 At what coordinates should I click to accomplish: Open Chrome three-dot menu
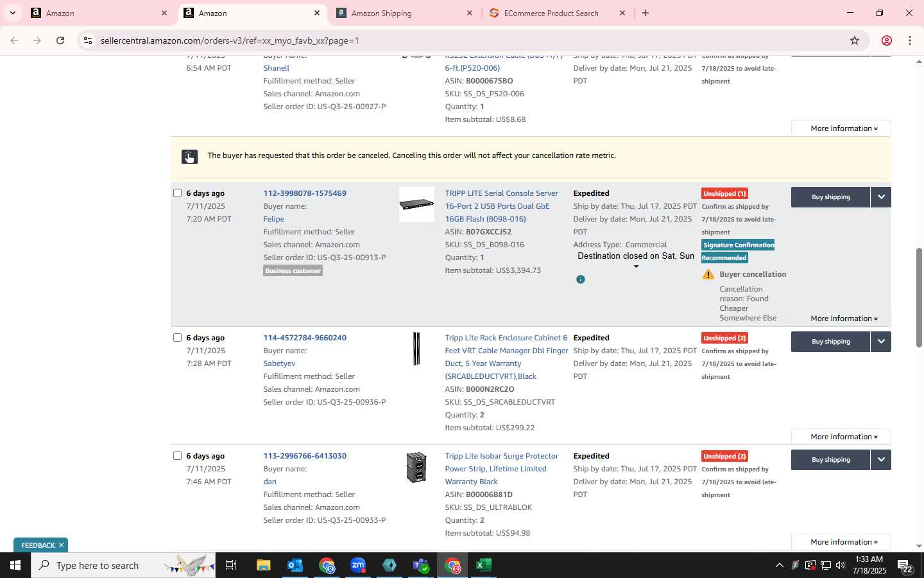(x=910, y=40)
